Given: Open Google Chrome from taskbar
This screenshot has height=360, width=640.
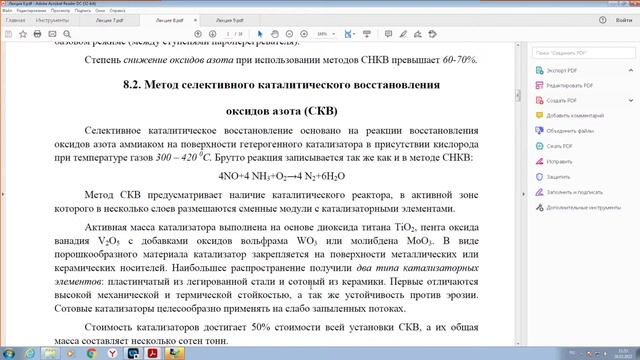Looking at the screenshot, I should pyautogui.click(x=92, y=353).
